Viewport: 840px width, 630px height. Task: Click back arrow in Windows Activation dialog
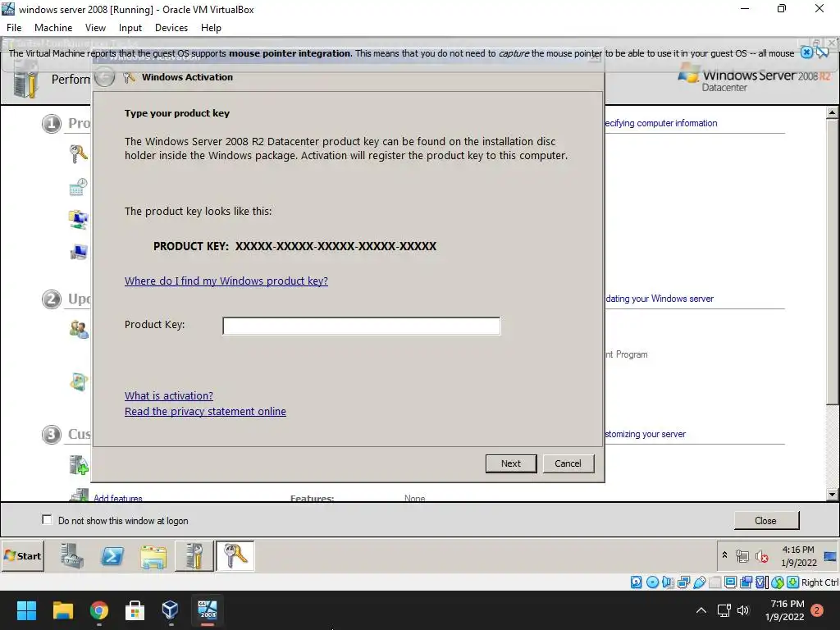point(104,77)
